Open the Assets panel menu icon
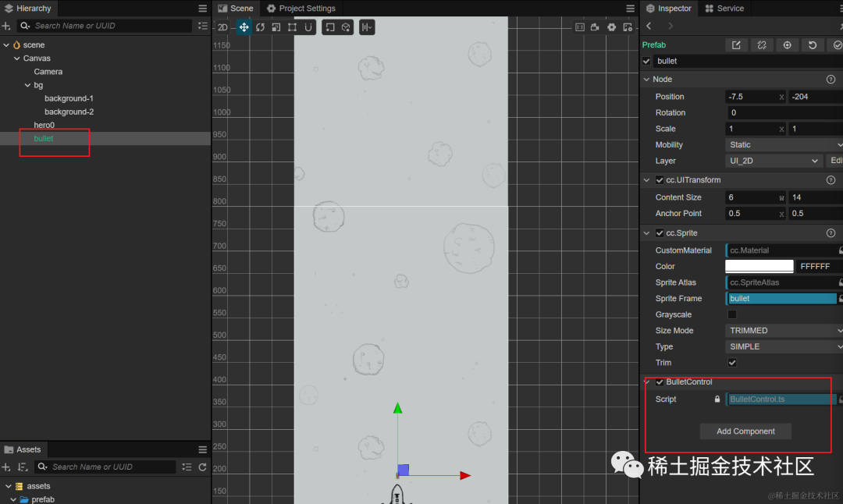This screenshot has width=843, height=504. [203, 449]
